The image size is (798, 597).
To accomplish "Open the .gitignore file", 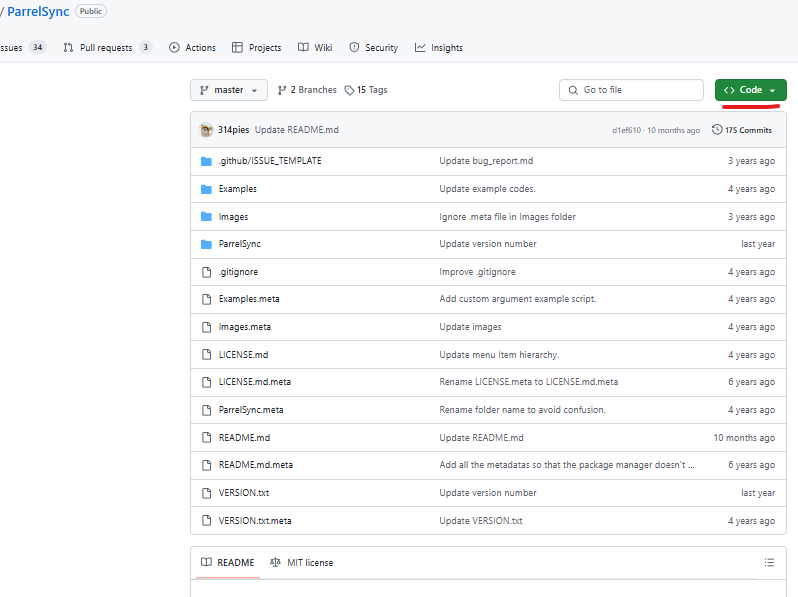I will coord(238,272).
